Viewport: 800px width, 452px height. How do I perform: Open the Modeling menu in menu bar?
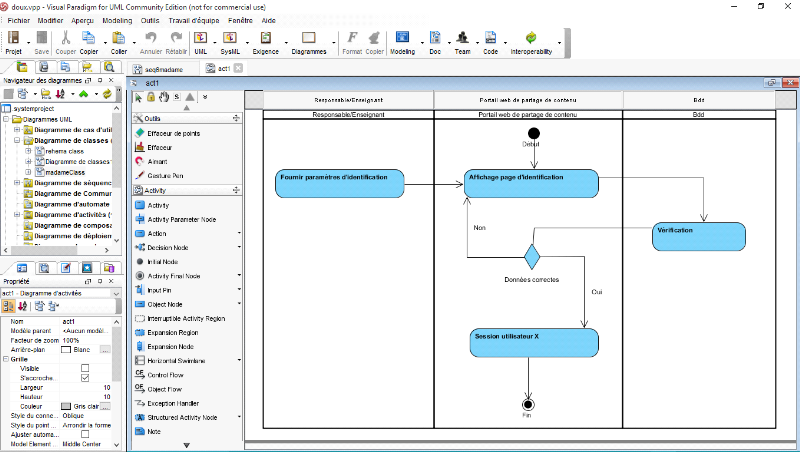point(117,20)
